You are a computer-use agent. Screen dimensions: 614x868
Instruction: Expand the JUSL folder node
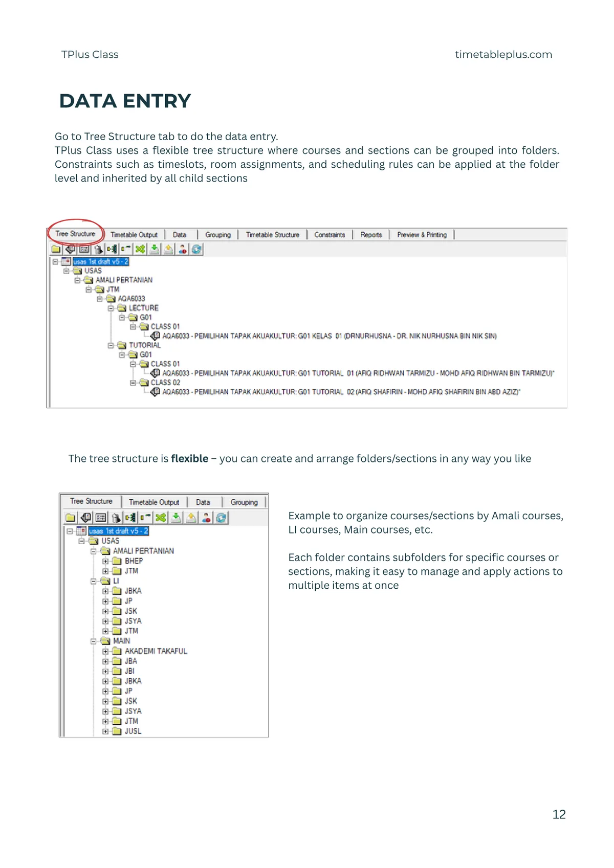(105, 731)
